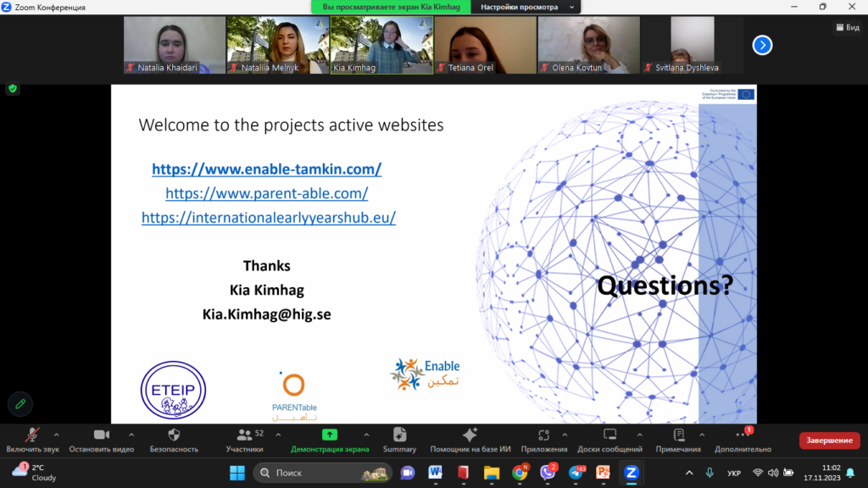This screenshot has width=868, height=488.
Task: Open Notes (Примечания) in the toolbar
Action: (678, 435)
